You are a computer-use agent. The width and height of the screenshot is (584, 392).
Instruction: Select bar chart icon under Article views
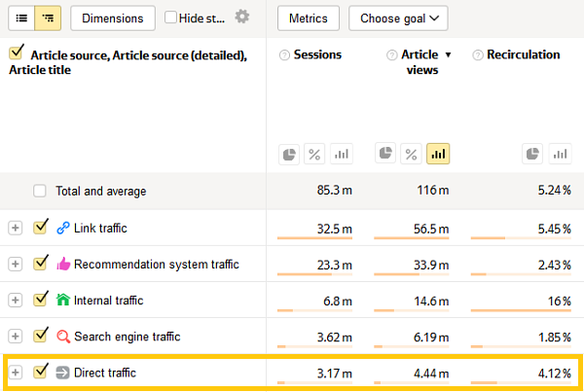pos(438,154)
